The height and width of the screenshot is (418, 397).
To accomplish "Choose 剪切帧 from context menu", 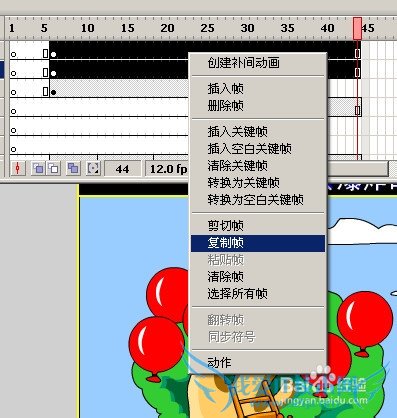I will 258,226.
